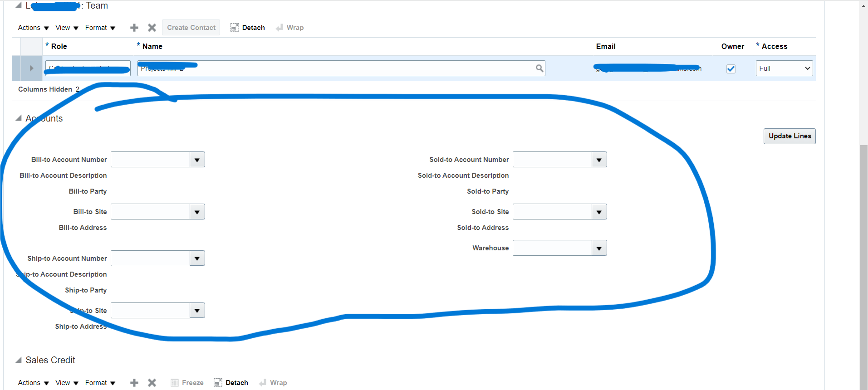Viewport: 868px width, 390px height.
Task: Click the Name input field in Team row
Action: click(x=341, y=68)
